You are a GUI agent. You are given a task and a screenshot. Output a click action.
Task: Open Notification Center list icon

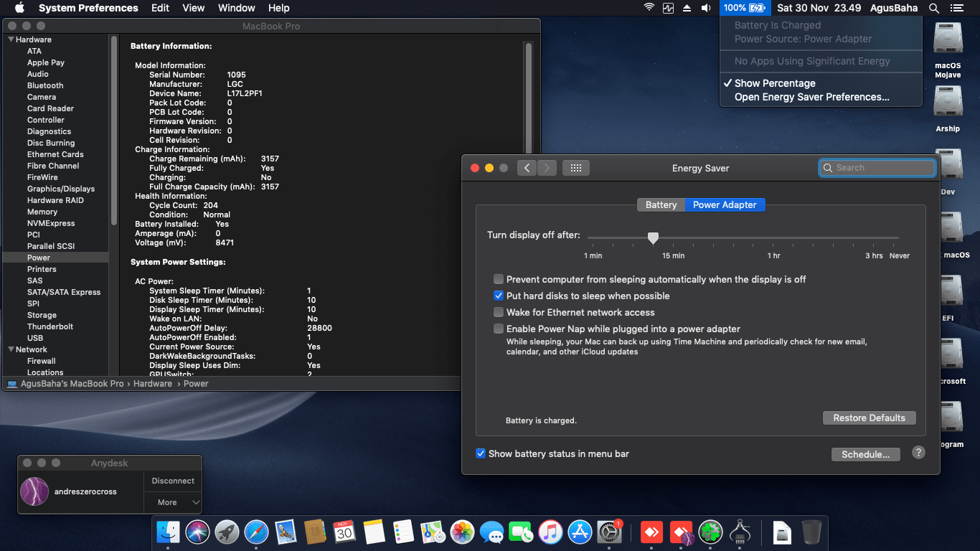click(956, 8)
